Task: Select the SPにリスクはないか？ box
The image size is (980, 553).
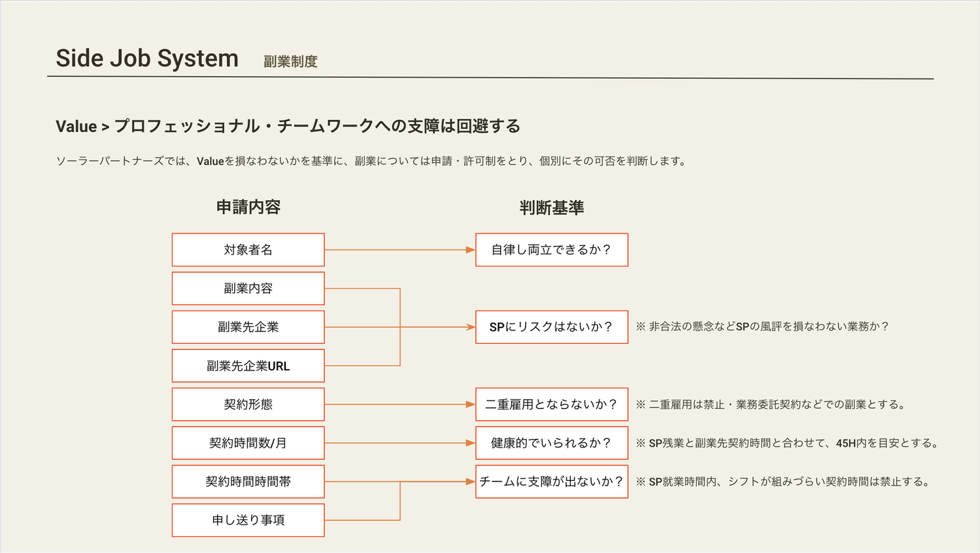Action: coord(551,327)
